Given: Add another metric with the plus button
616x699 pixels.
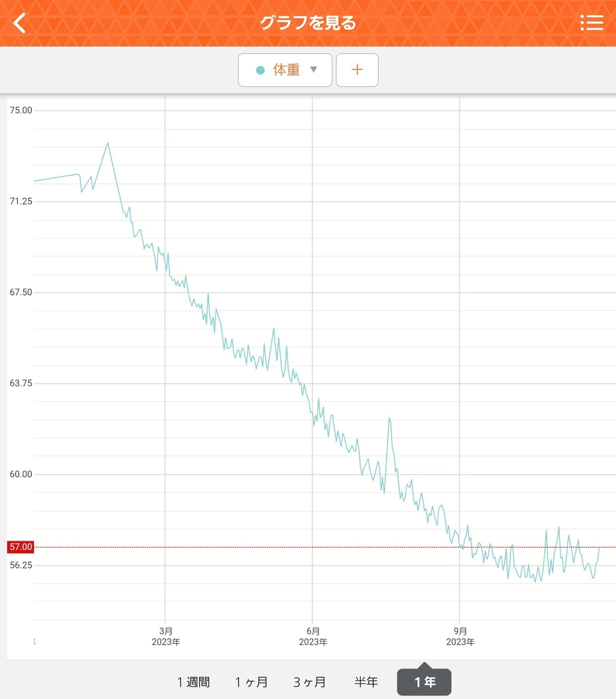Looking at the screenshot, I should 357,70.
